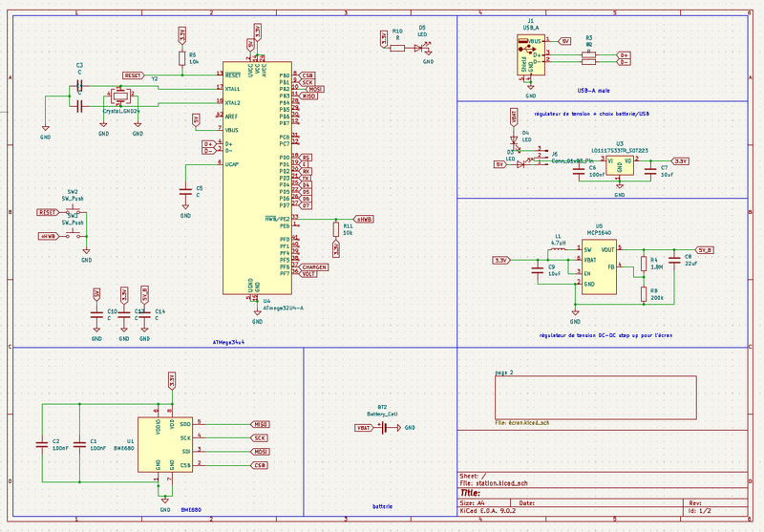Select resistor R11 10k symbol
The height and width of the screenshot is (532, 764).
(336, 229)
